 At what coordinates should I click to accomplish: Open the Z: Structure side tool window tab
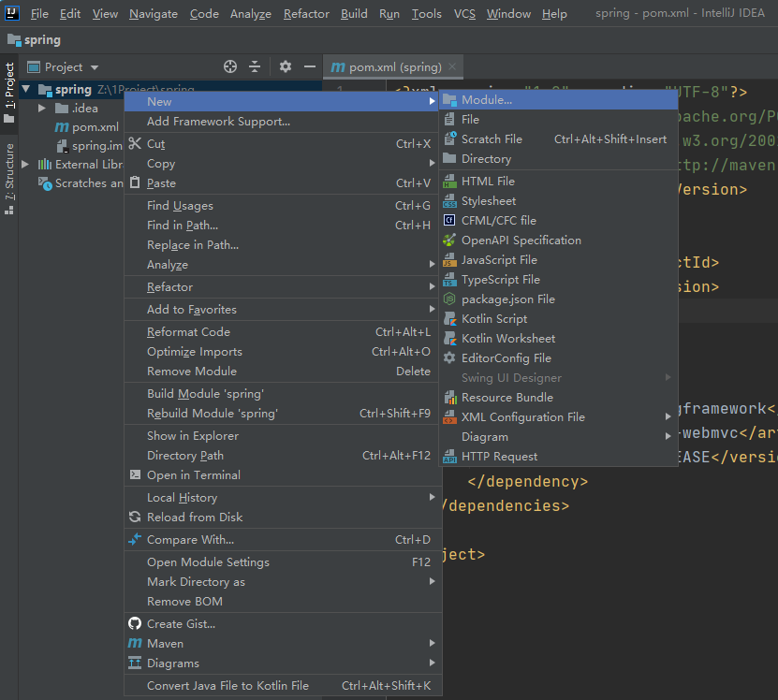[x=9, y=179]
